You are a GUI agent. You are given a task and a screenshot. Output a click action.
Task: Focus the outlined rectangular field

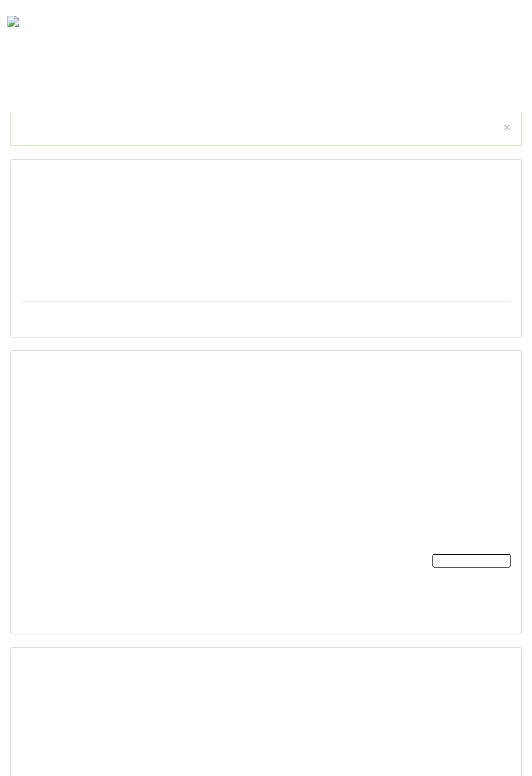(471, 561)
